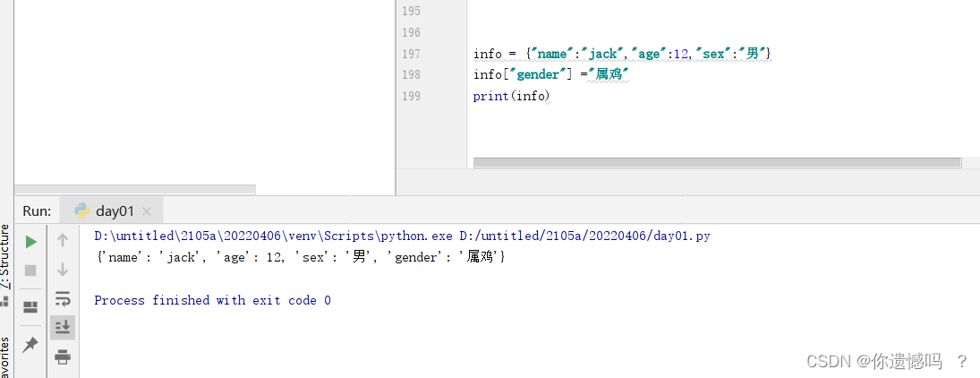
Task: Click line number 196 in the gutter
Action: (x=412, y=32)
